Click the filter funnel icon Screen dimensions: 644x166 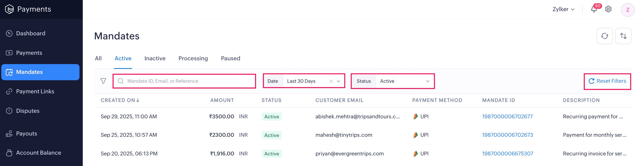point(103,81)
